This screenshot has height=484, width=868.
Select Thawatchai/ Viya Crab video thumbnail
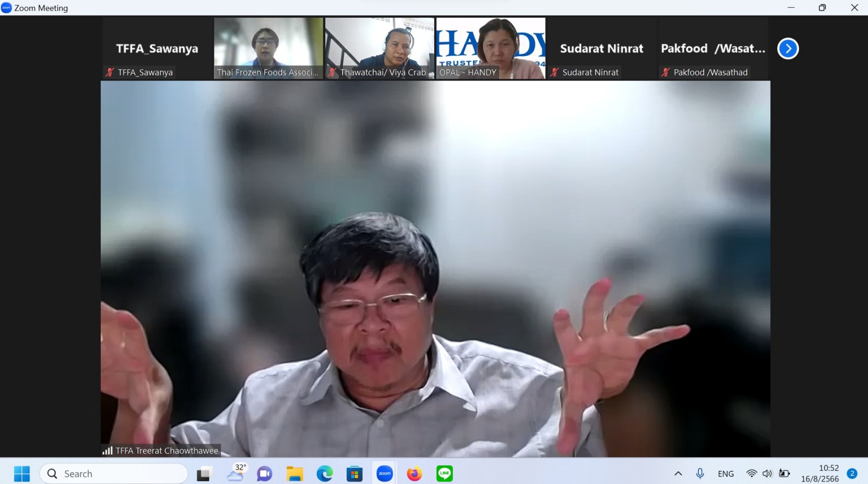coord(380,48)
